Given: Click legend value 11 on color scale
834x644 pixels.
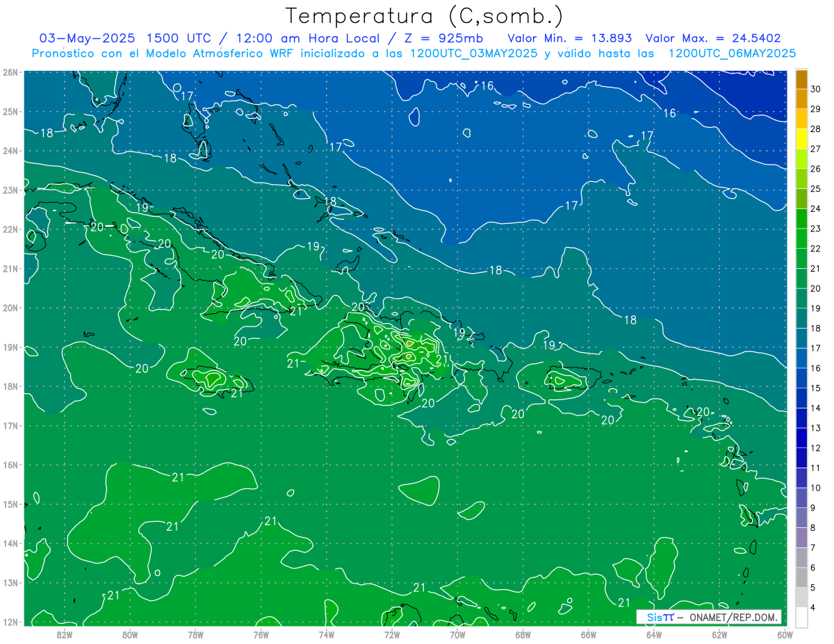Looking at the screenshot, I should 816,468.
